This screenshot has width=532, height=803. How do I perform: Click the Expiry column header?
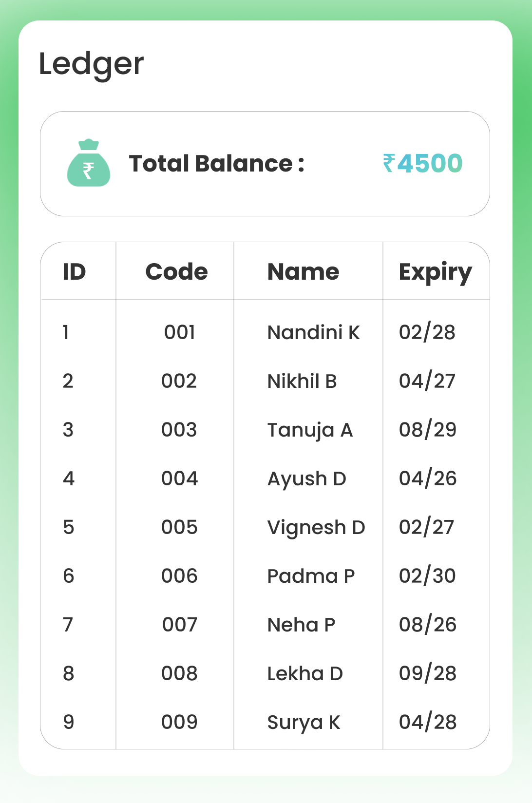(435, 272)
